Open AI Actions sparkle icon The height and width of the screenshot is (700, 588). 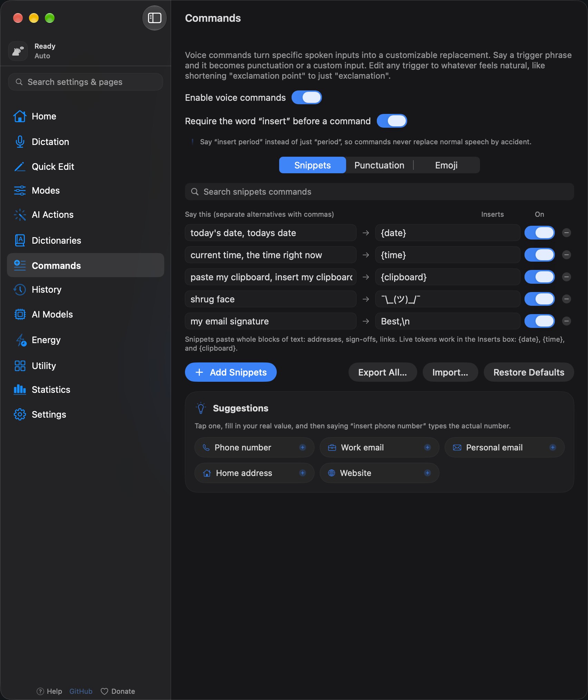click(x=20, y=215)
